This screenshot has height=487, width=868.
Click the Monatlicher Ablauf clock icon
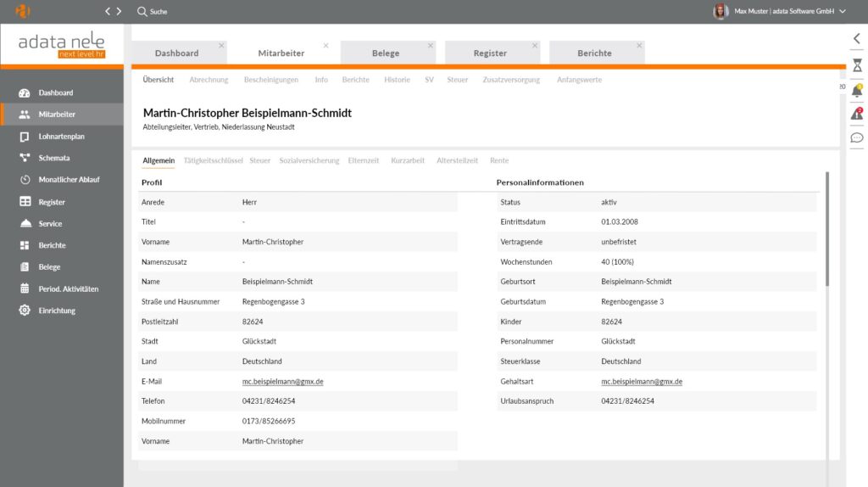[x=25, y=180]
